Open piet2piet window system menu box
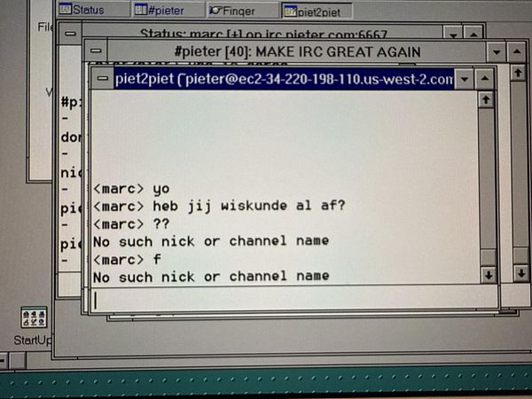 click(103, 79)
